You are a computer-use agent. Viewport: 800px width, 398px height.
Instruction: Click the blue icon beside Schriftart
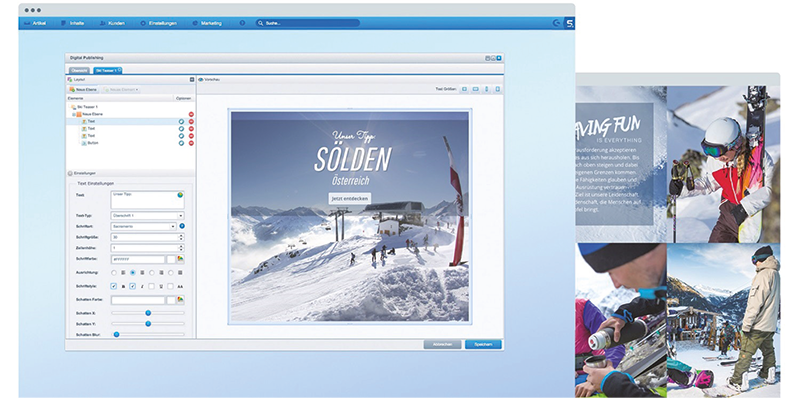[182, 226]
